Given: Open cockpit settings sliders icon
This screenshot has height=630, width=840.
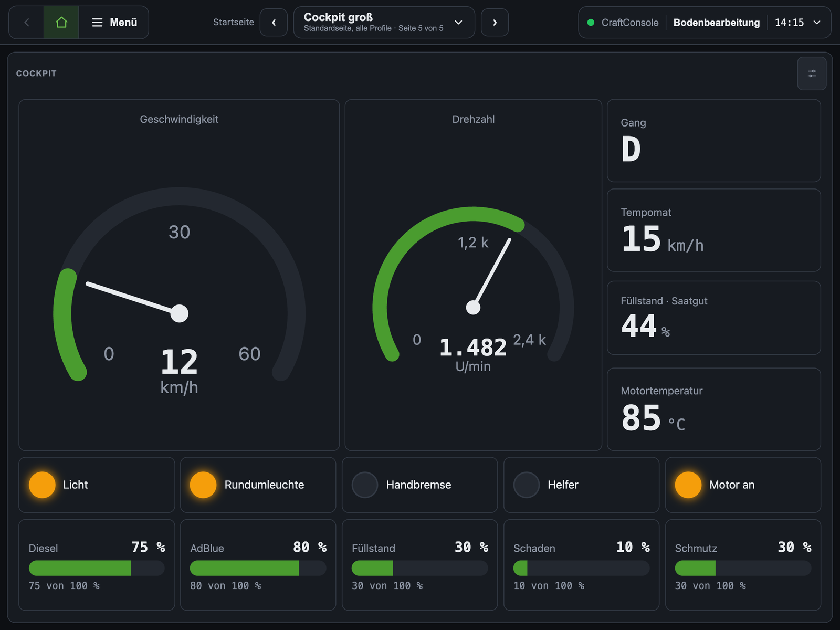Looking at the screenshot, I should tap(812, 73).
